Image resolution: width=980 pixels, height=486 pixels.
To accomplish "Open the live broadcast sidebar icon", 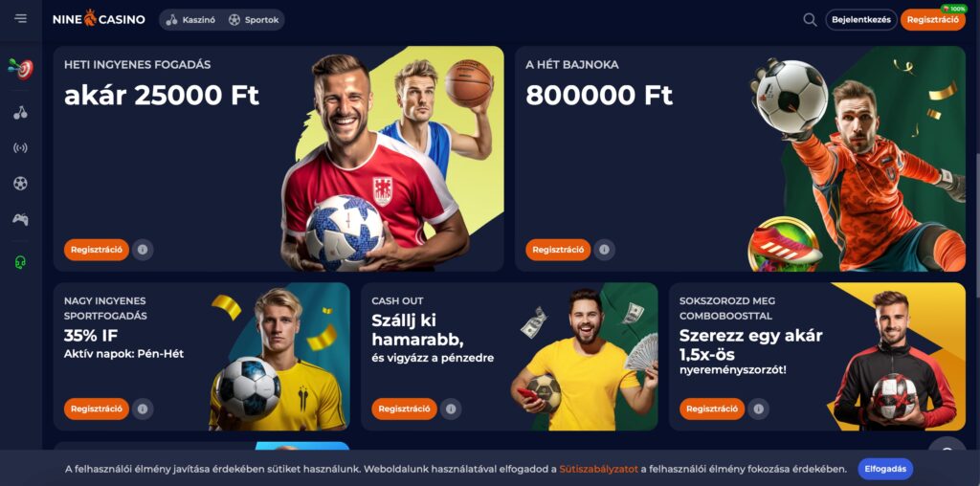I will tap(21, 148).
